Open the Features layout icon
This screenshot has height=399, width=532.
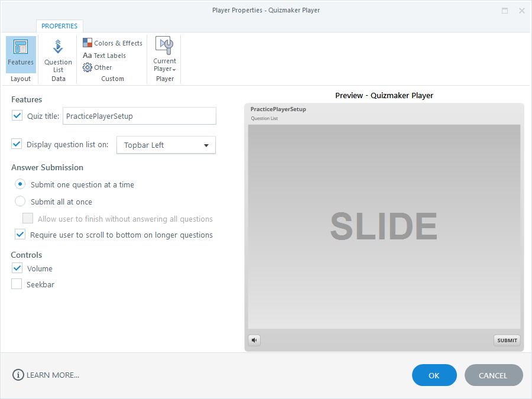[x=21, y=54]
